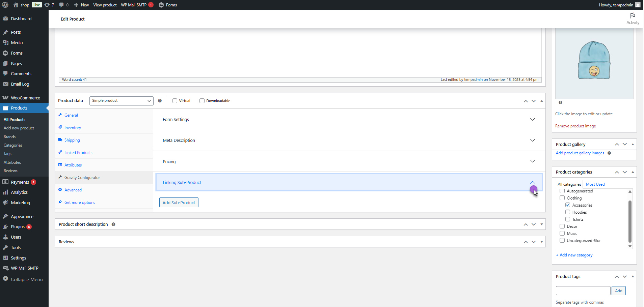This screenshot has height=307, width=644.
Task: Click the Add Sub-Product button
Action: tap(179, 203)
